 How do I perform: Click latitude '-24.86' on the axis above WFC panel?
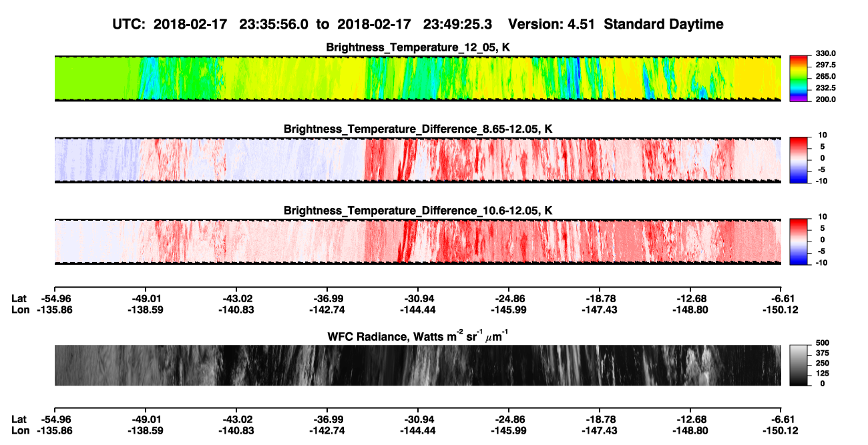pos(508,299)
